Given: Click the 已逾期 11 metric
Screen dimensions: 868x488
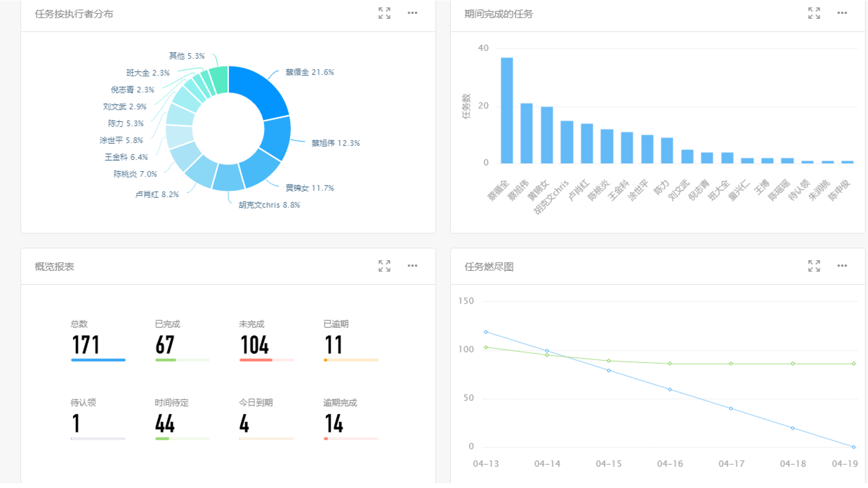Looking at the screenshot, I should [333, 345].
